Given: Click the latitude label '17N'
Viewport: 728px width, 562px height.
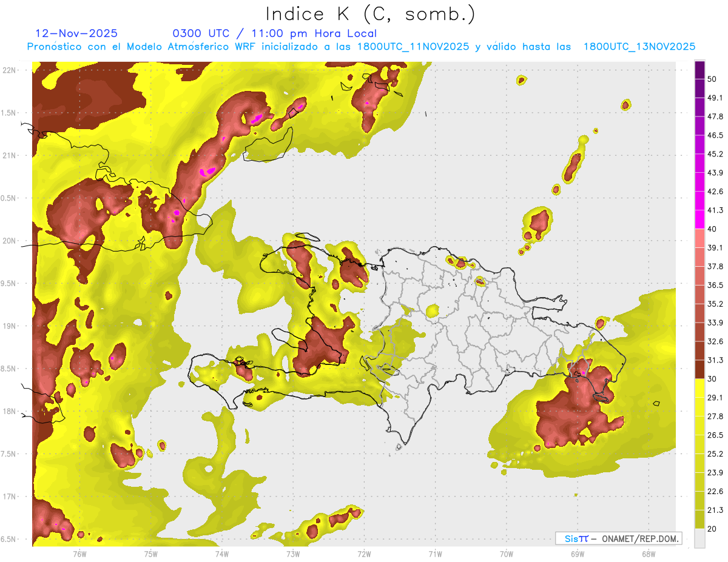Looking at the screenshot, I should tap(9, 496).
